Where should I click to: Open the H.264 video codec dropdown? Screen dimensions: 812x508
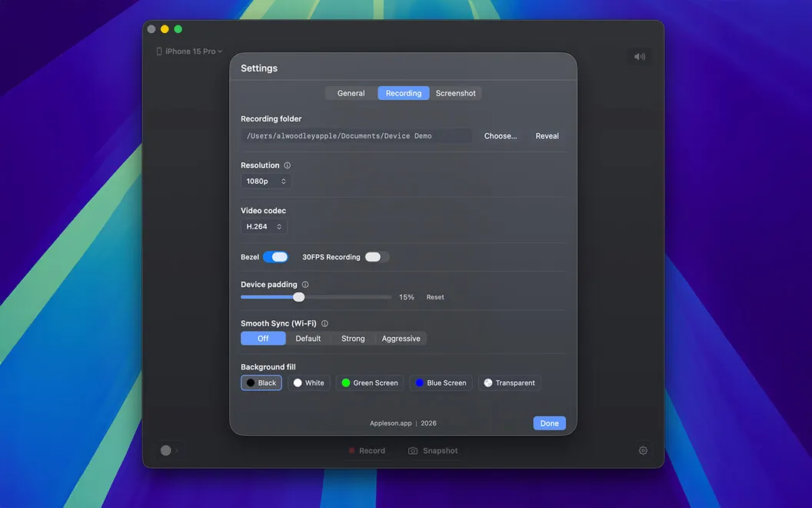[264, 226]
